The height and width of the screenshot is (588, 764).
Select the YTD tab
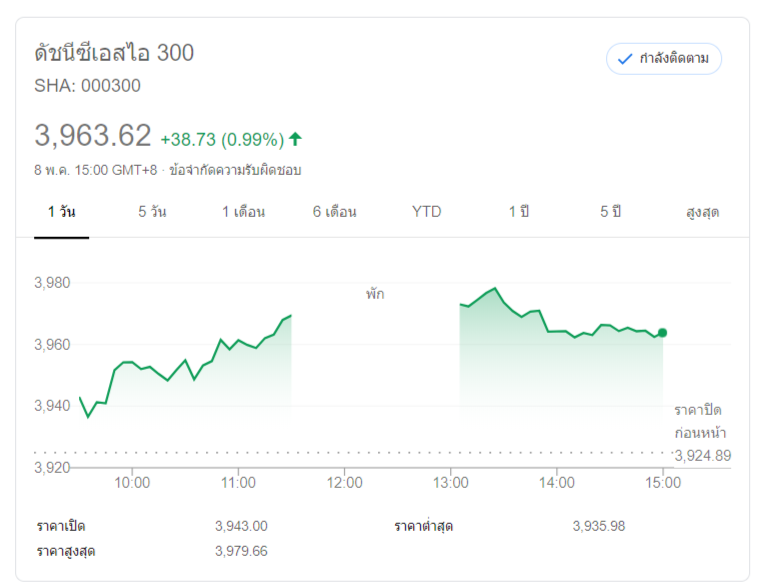click(x=426, y=212)
